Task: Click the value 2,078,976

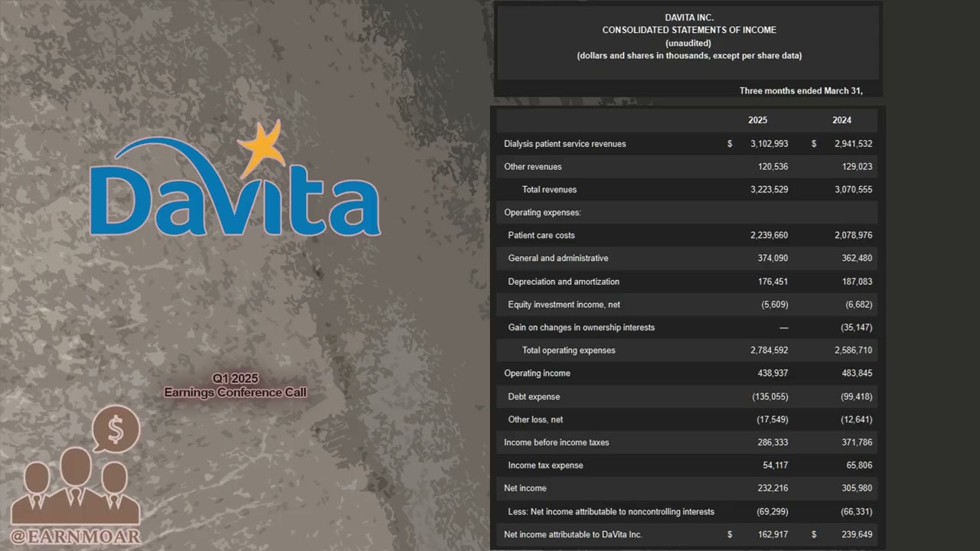Action: (x=853, y=236)
